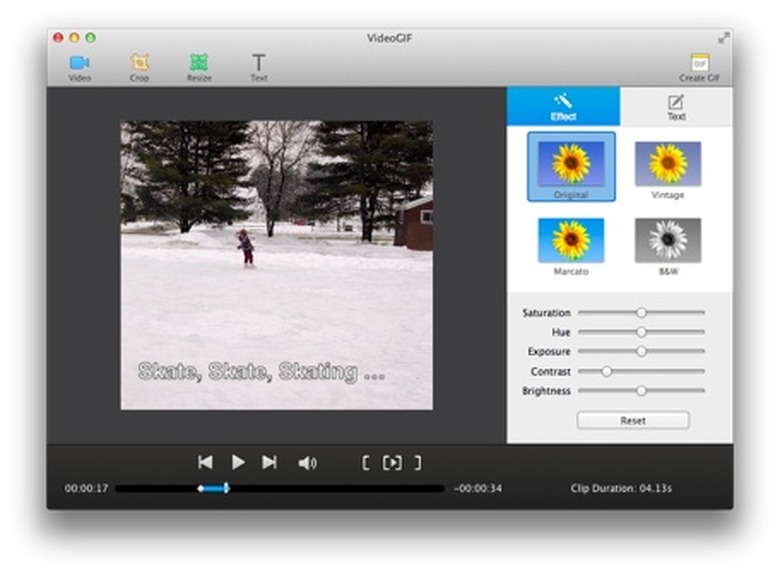Image resolution: width=780 pixels, height=574 pixels.
Task: Apply the Vintage effect thumbnail
Action: [x=667, y=164]
